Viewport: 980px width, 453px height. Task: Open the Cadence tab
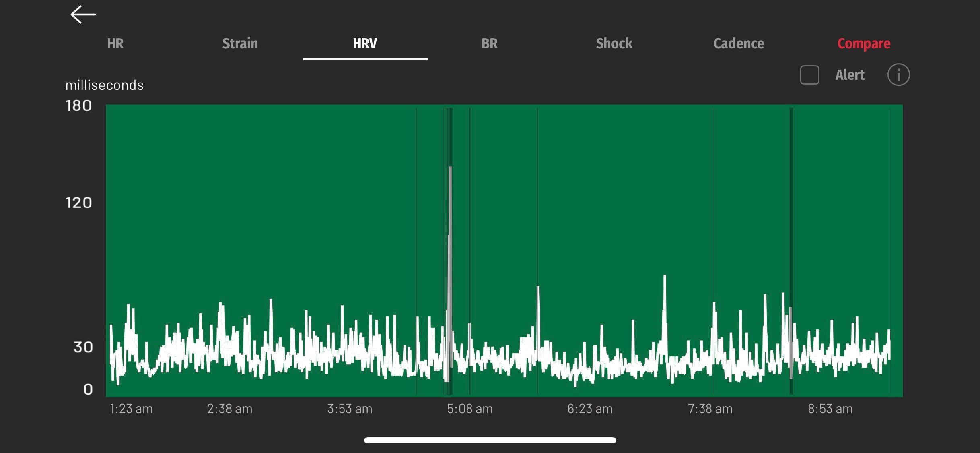coord(739,43)
